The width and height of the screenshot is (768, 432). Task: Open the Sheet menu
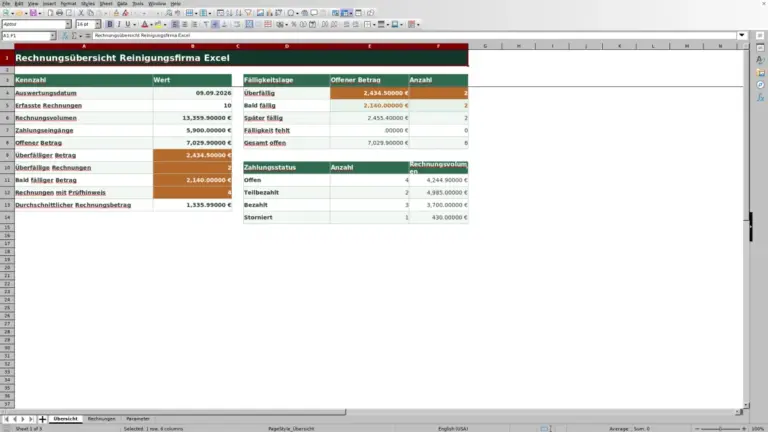pyautogui.click(x=106, y=3)
